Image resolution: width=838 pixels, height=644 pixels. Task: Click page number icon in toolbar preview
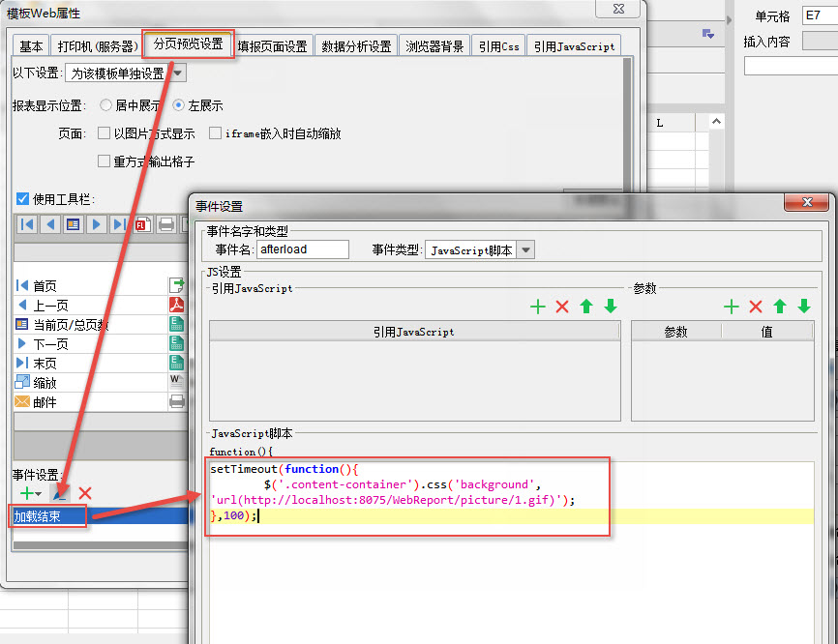[x=74, y=224]
